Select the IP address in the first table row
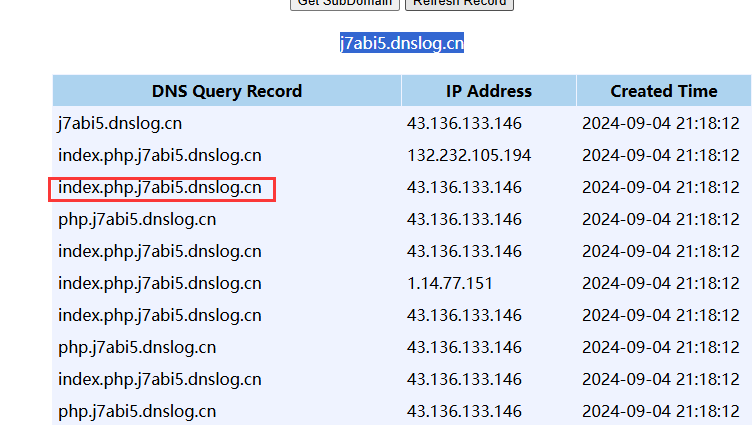The height and width of the screenshot is (425, 752). point(464,123)
